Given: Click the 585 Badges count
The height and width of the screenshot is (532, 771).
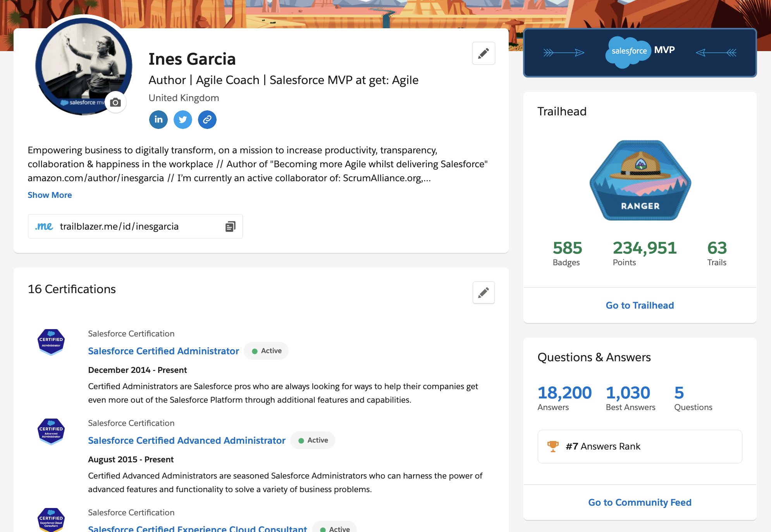Looking at the screenshot, I should 567,253.
